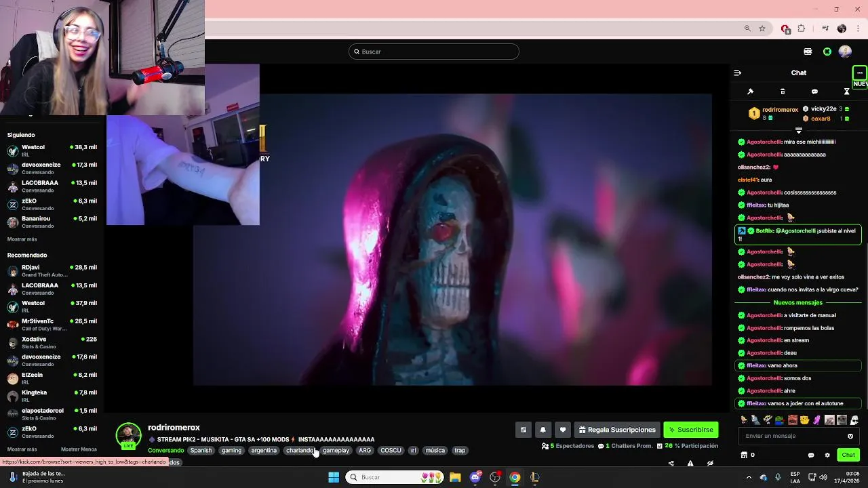Click the trash can icon in chat
Image resolution: width=868 pixels, height=488 pixels.
(783, 91)
